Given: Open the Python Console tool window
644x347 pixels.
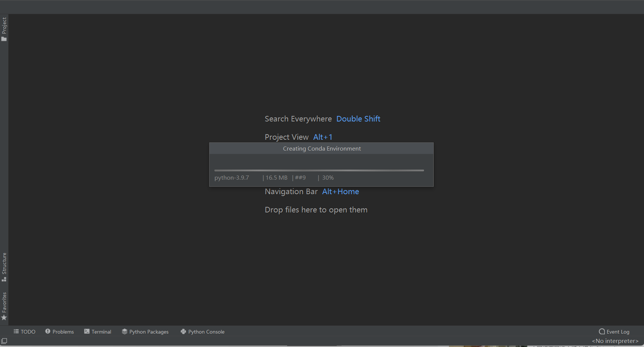Looking at the screenshot, I should pos(202,332).
